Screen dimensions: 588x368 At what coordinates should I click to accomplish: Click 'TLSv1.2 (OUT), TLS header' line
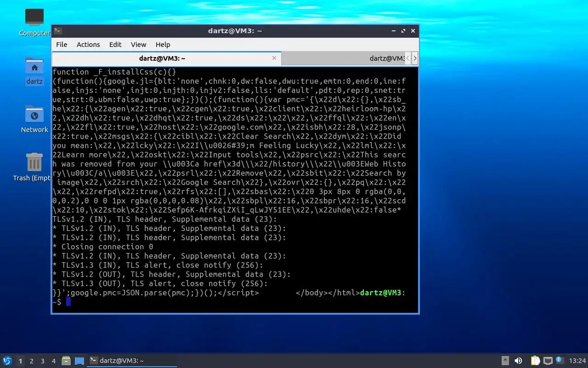[171, 274]
